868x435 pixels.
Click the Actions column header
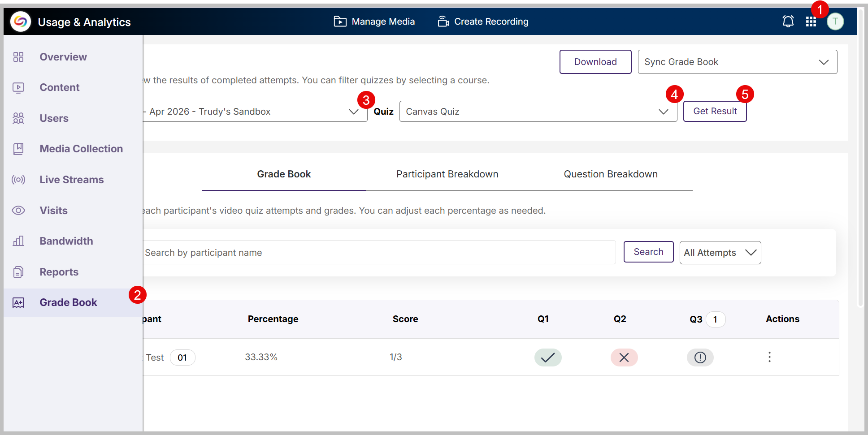(x=782, y=319)
